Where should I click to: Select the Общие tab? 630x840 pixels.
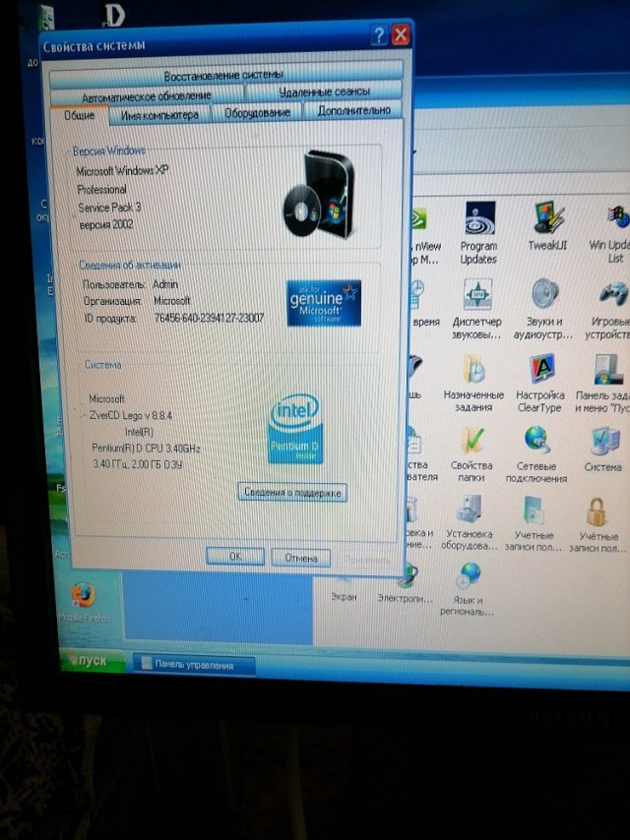(80, 115)
